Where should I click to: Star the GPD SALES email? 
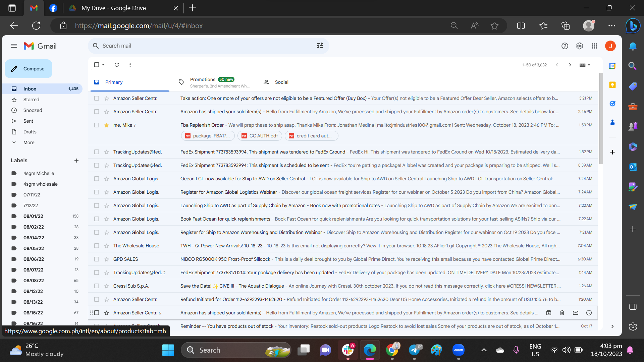[107, 259]
